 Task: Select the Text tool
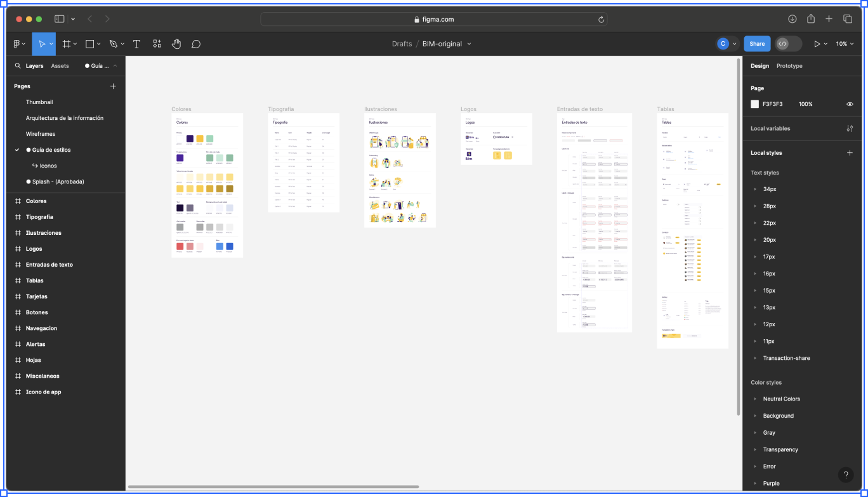136,44
